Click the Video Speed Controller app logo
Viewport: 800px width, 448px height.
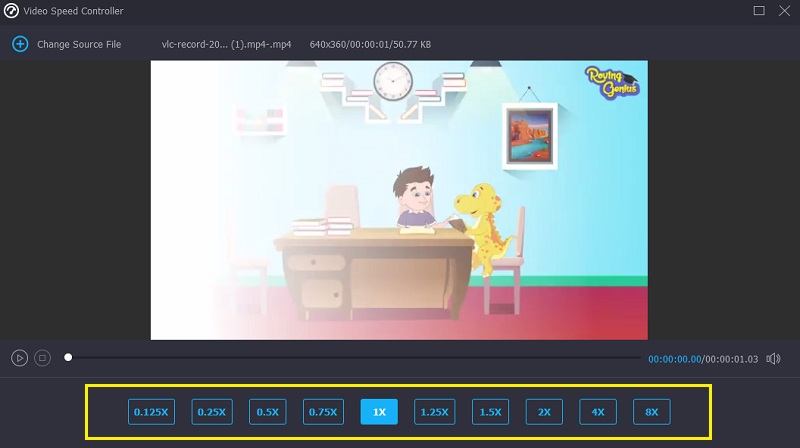click(x=13, y=11)
